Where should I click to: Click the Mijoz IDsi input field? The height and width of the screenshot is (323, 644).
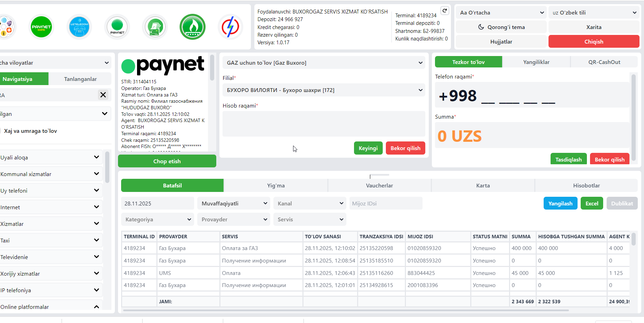[386, 203]
